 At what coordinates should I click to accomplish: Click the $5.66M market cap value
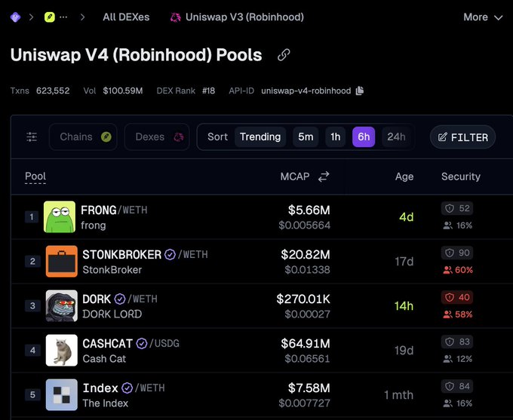(309, 210)
